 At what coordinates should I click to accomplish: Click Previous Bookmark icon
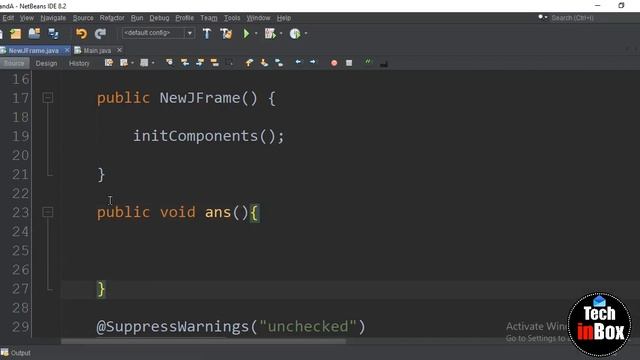click(x=249, y=63)
